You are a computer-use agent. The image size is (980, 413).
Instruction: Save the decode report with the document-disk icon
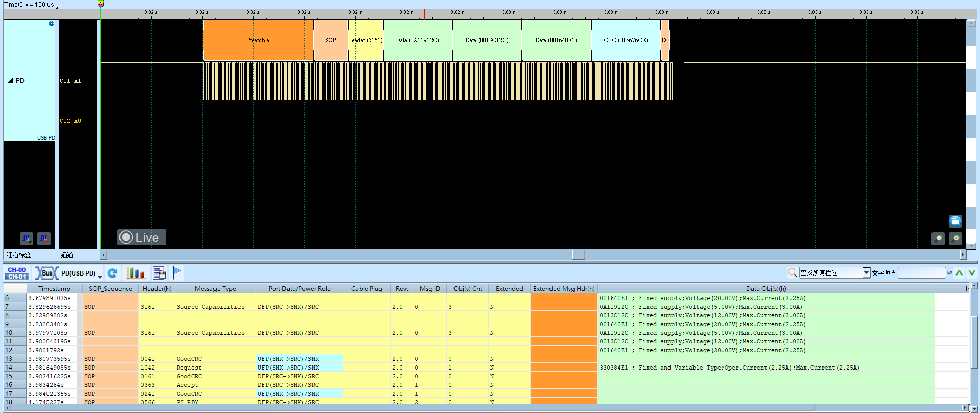click(159, 273)
